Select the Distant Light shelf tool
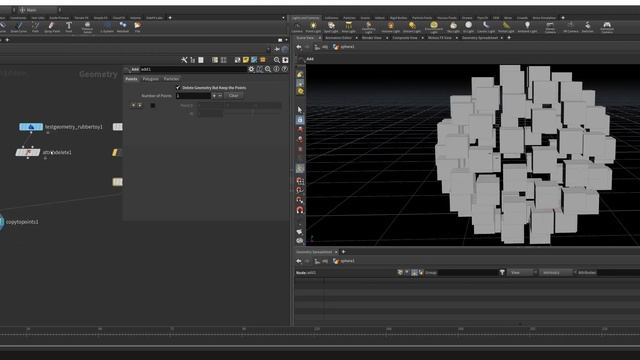The image size is (640, 360). [412, 27]
